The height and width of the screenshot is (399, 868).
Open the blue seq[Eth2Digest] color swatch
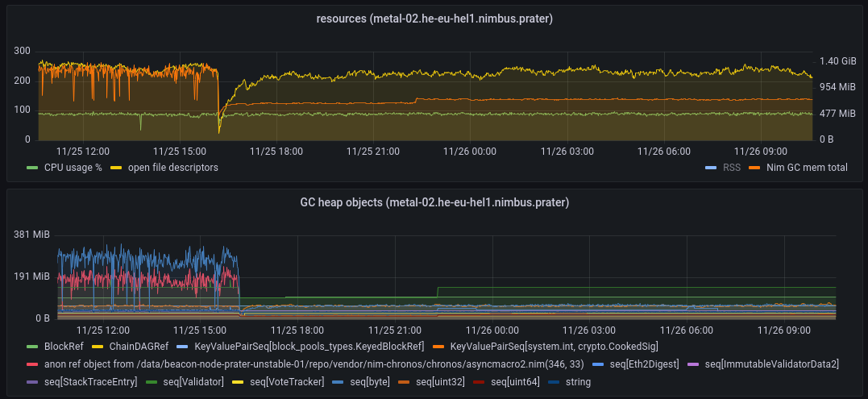pos(598,364)
